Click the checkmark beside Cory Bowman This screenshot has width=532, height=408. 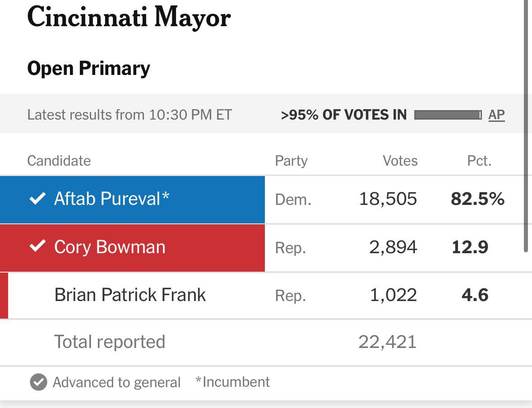[37, 246]
